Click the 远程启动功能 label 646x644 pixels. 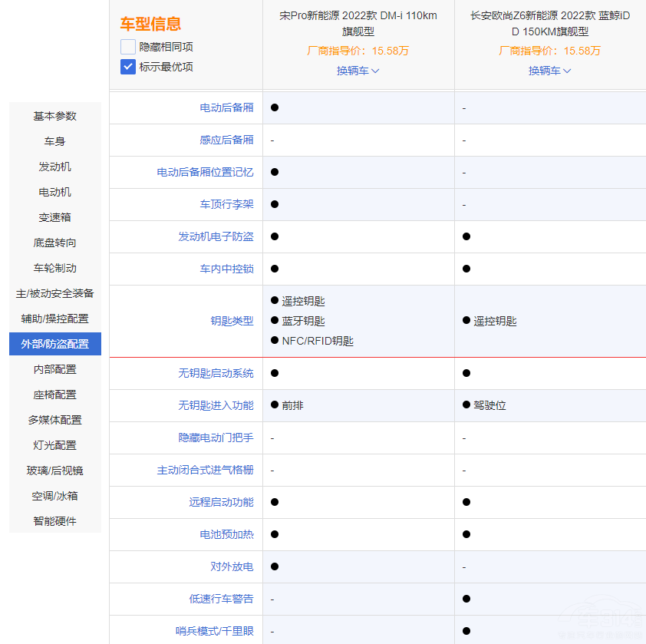223,502
